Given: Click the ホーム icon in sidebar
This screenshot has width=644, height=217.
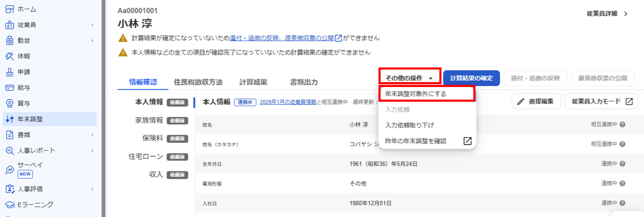Looking at the screenshot, I should click(9, 9).
